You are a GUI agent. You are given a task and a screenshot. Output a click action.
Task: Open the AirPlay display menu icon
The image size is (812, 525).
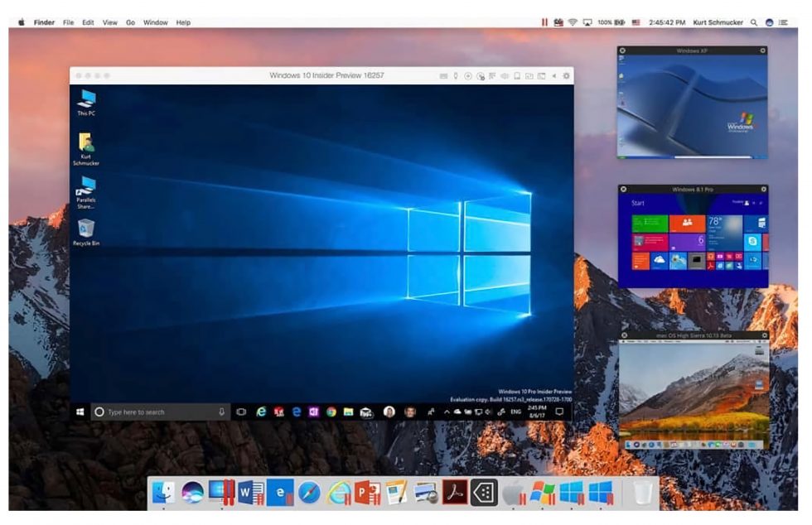click(587, 22)
